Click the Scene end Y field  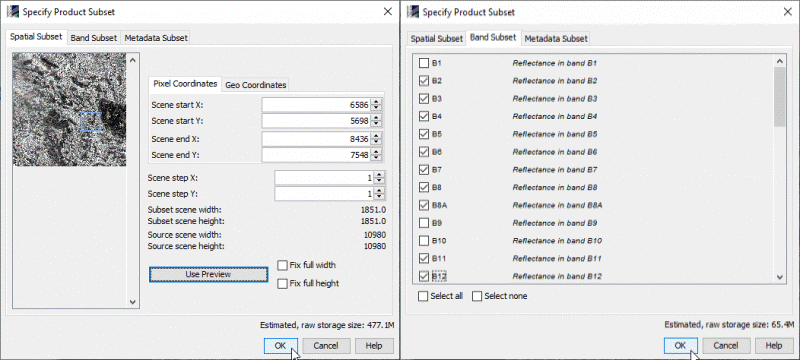(x=316, y=155)
